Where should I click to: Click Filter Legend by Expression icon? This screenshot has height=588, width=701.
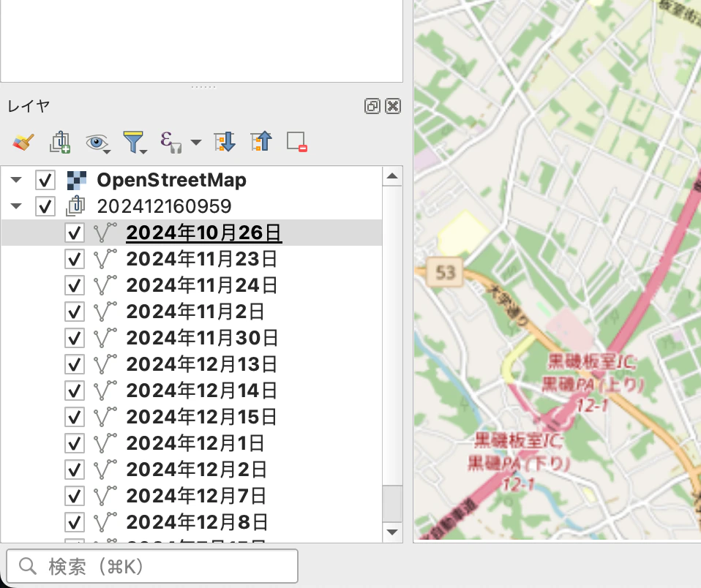pos(170,142)
